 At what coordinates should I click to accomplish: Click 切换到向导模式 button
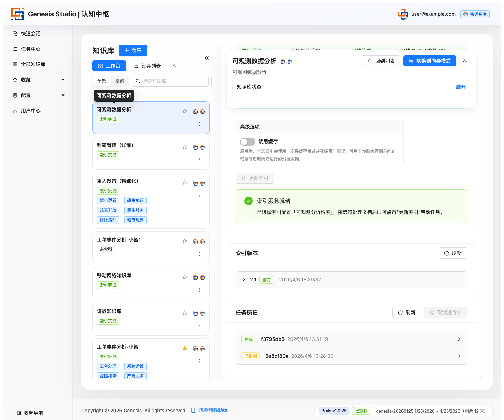pos(429,61)
